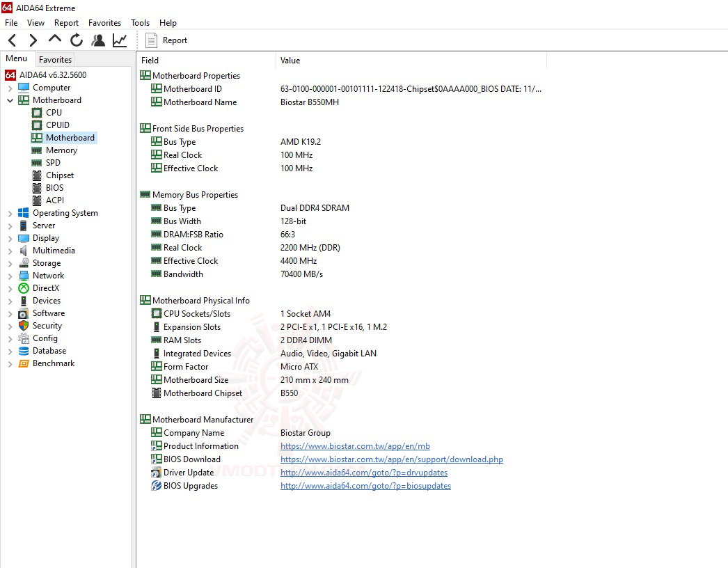The height and width of the screenshot is (568, 728).
Task: Open the Biostar Product Information link
Action: pos(355,446)
